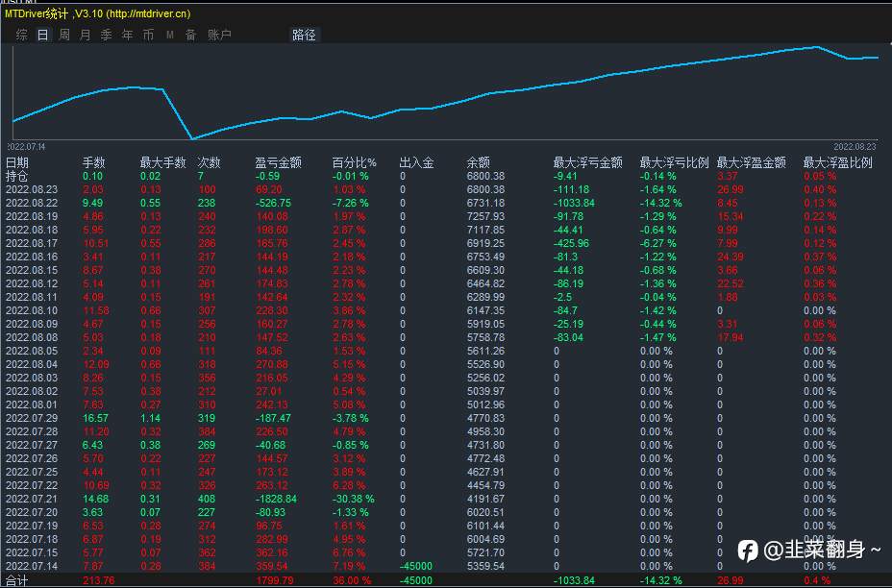The image size is (892, 588).
Task: Click the 路径 path button
Action: tap(304, 35)
